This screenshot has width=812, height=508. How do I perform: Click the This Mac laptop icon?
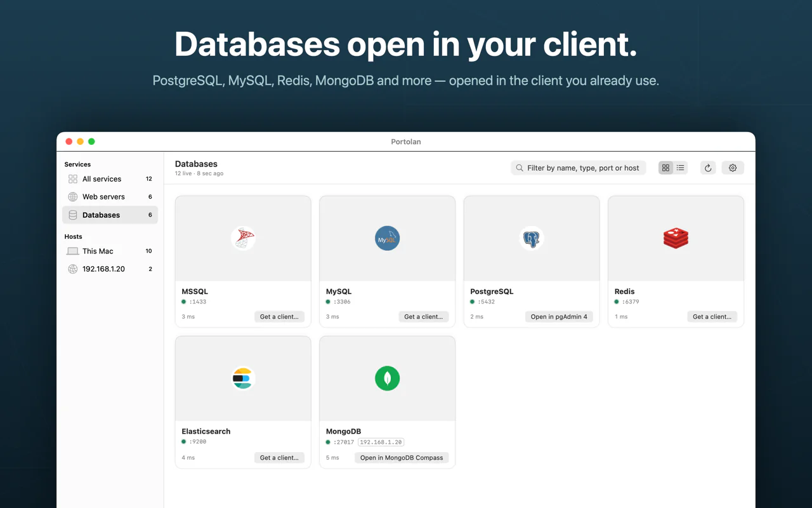(73, 251)
